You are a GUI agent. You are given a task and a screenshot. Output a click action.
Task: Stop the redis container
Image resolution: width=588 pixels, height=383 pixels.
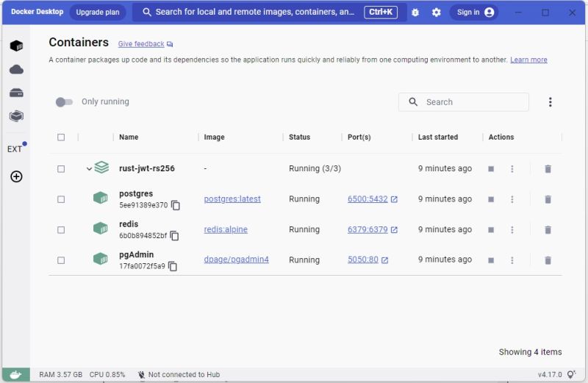491,229
